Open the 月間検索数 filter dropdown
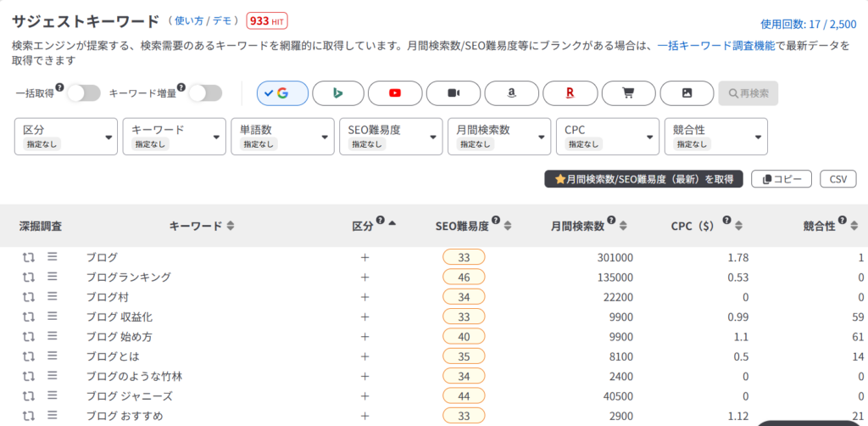The image size is (868, 426). (499, 137)
